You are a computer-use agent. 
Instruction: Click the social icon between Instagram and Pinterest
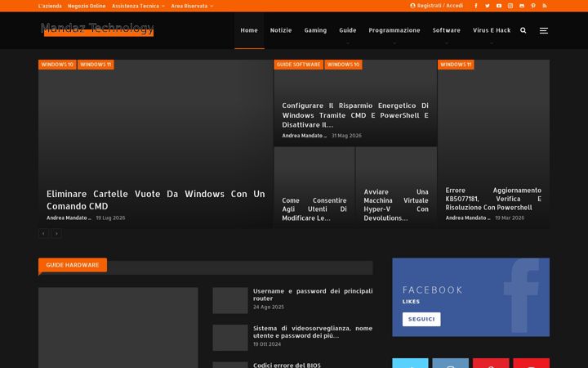point(522,6)
